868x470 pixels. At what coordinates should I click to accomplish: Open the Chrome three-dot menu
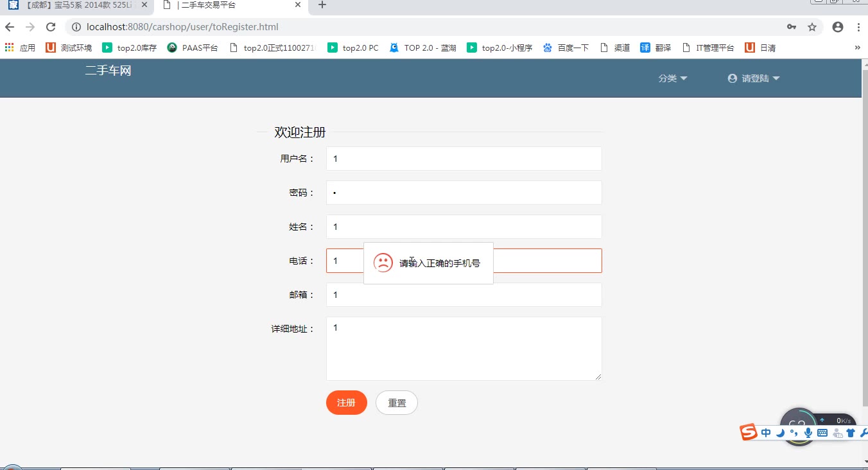point(858,27)
